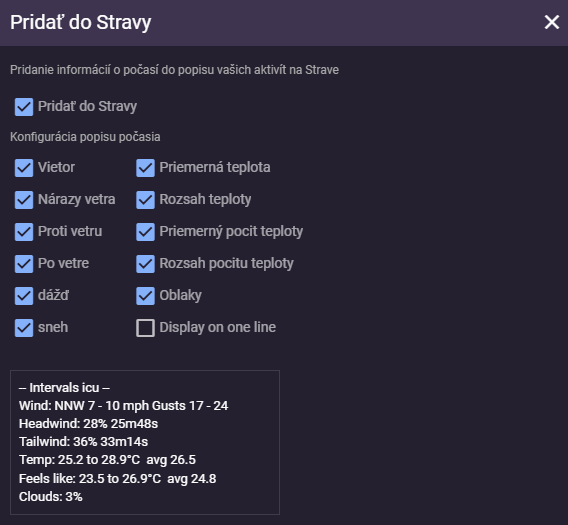Enable Display on one line
Image resolution: width=568 pixels, height=525 pixels.
click(x=145, y=328)
